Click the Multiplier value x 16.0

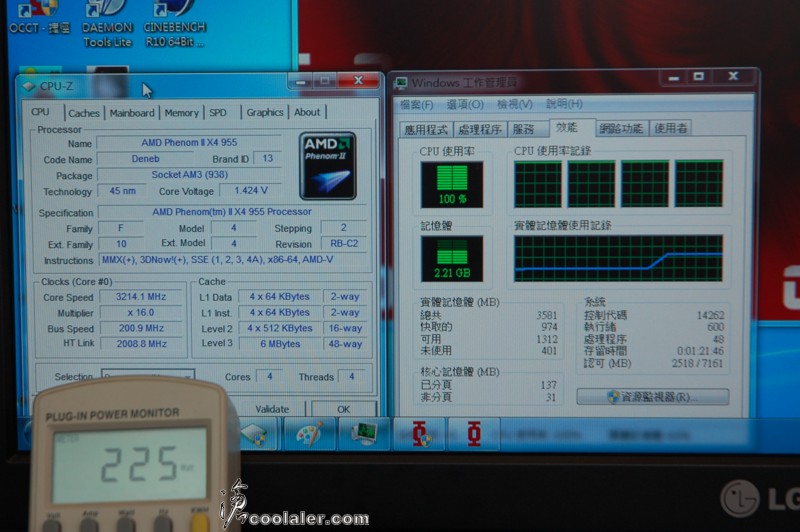[x=141, y=312]
